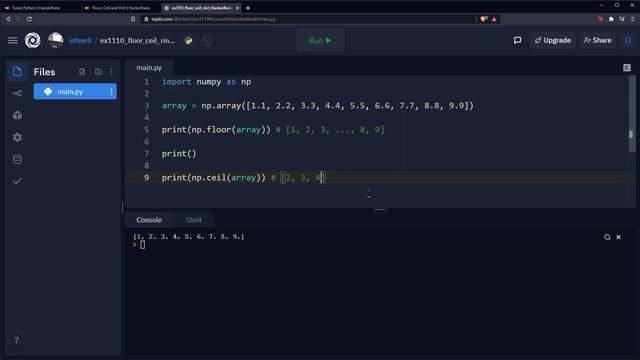Open the search icon in header
Viewport: 640px width, 360px height.
(628, 40)
